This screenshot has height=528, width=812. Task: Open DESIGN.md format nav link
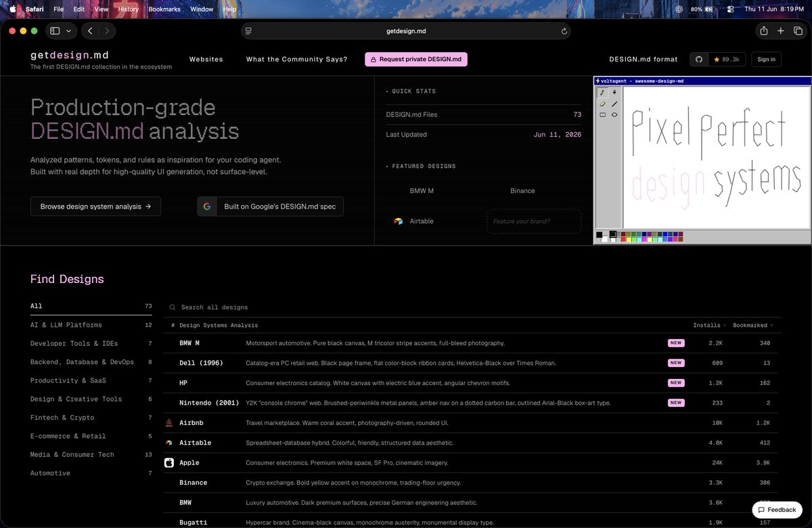coord(644,60)
